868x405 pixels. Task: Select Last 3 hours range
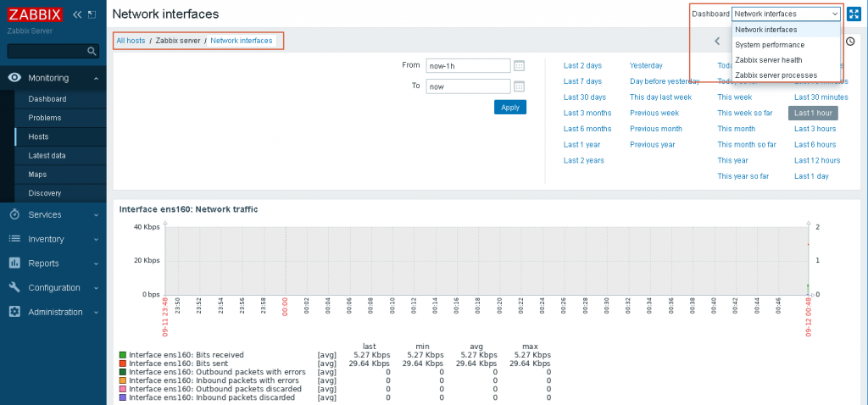815,129
